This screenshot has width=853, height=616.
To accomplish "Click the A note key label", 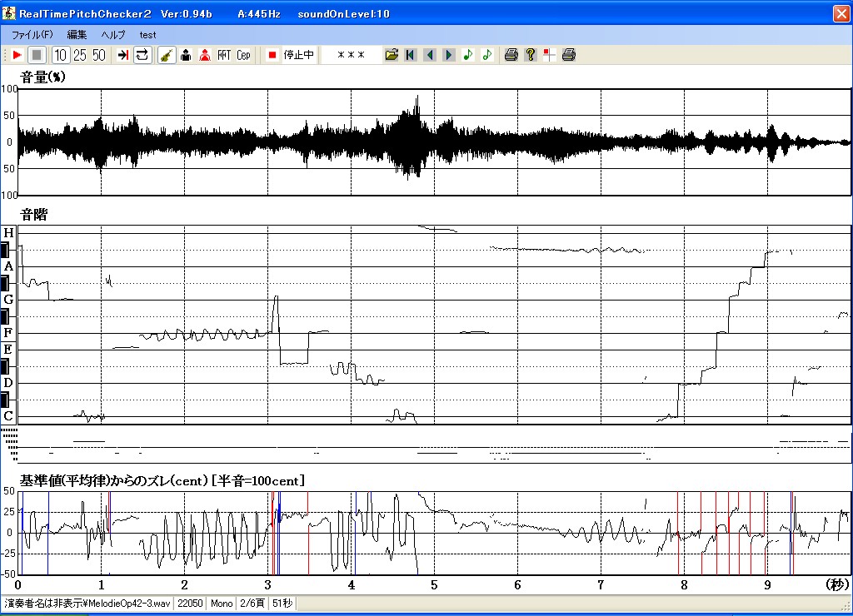I will 8,266.
